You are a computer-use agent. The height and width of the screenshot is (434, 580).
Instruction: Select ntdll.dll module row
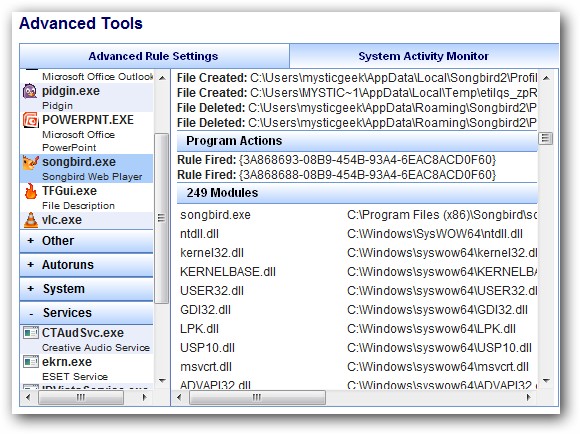click(357, 234)
